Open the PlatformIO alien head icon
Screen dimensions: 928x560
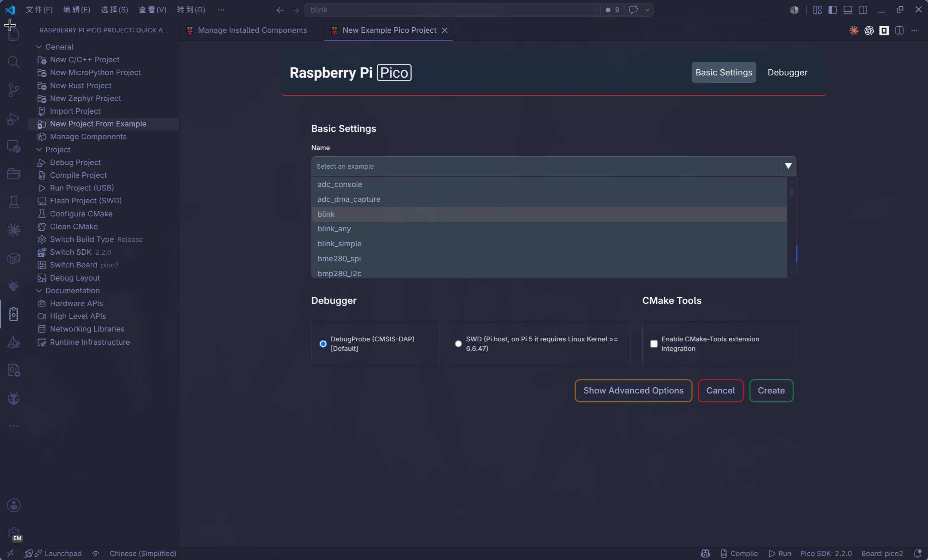tap(13, 398)
